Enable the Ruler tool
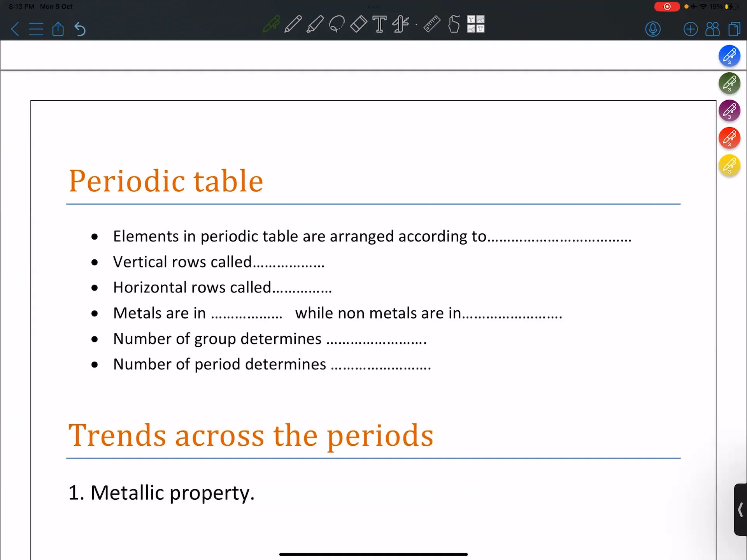Screen dimensions: 747x560 click(431, 24)
